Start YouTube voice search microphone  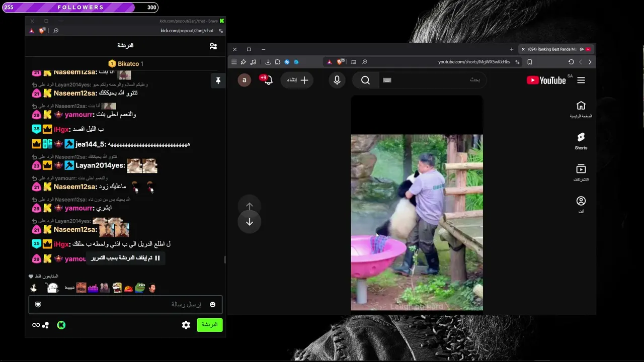pyautogui.click(x=337, y=80)
